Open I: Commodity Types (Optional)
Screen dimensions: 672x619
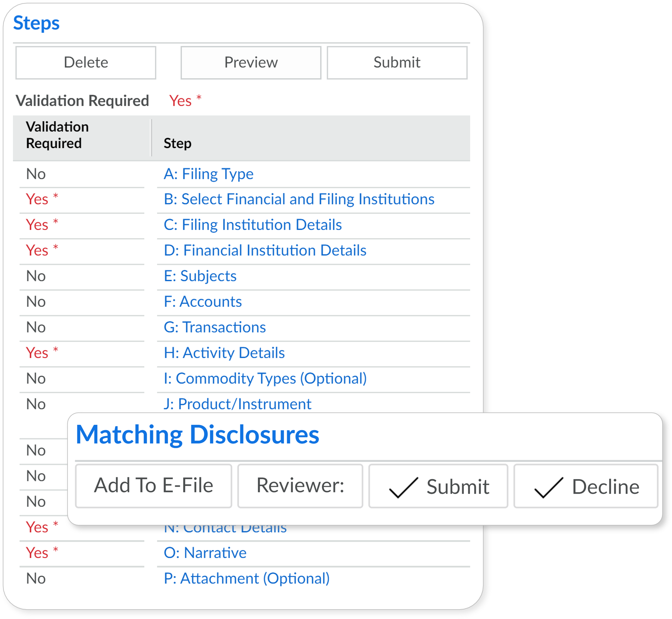265,378
